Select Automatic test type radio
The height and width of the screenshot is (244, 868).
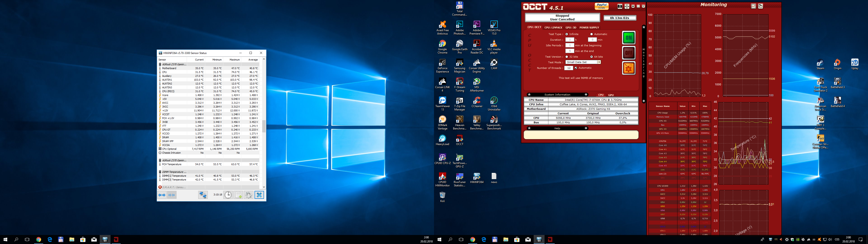(x=591, y=34)
